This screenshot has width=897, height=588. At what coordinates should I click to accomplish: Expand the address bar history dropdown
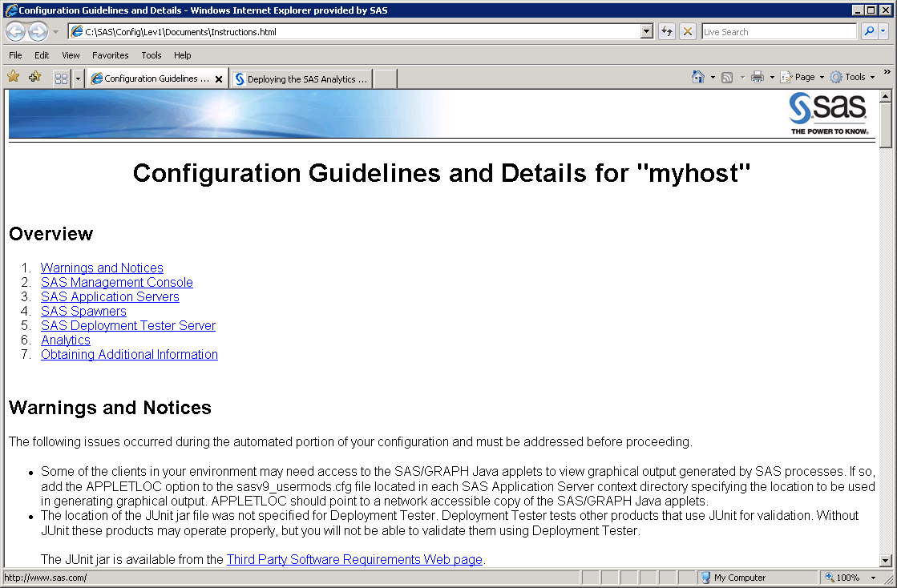pyautogui.click(x=647, y=32)
